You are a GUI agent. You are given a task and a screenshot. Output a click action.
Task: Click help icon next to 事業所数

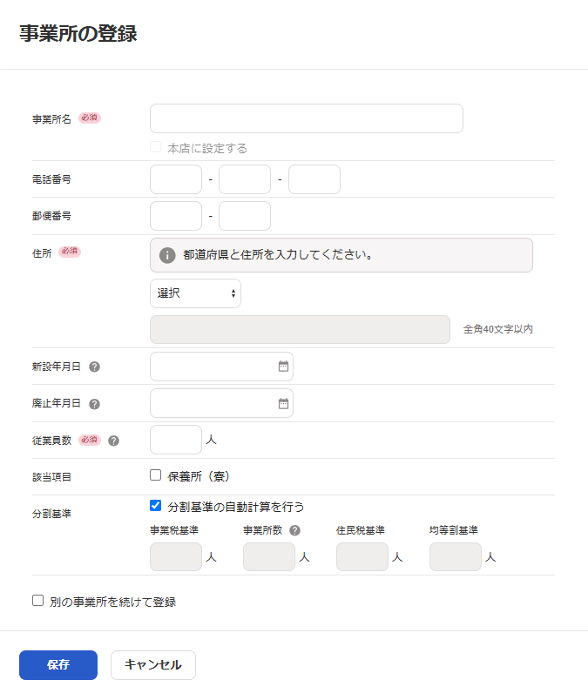click(x=295, y=530)
